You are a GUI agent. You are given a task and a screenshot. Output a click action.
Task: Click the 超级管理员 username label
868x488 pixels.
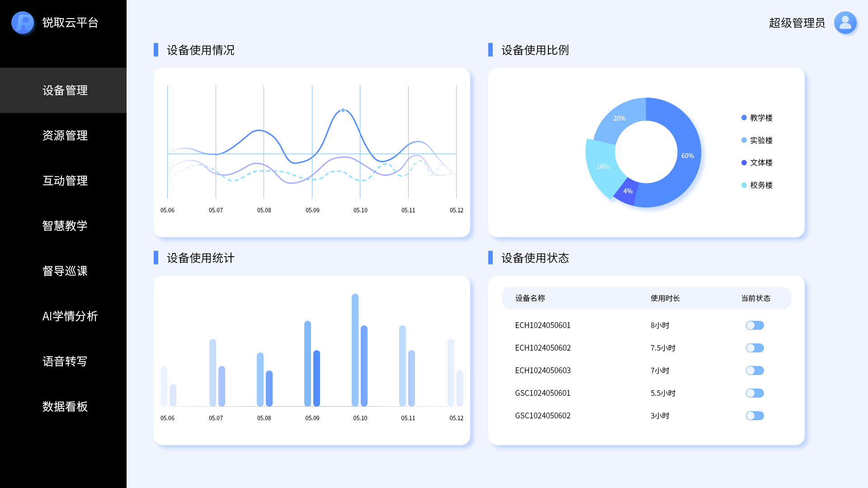tap(797, 23)
